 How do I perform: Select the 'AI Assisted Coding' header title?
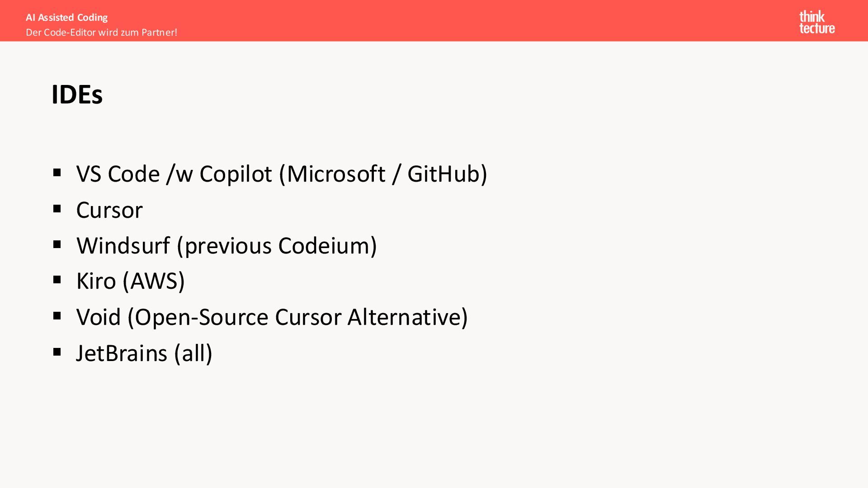67,18
